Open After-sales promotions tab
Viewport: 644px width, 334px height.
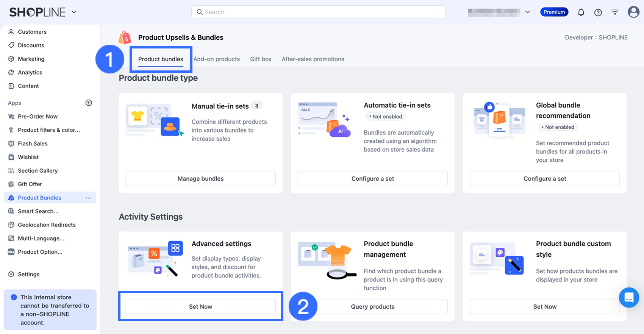(x=313, y=59)
